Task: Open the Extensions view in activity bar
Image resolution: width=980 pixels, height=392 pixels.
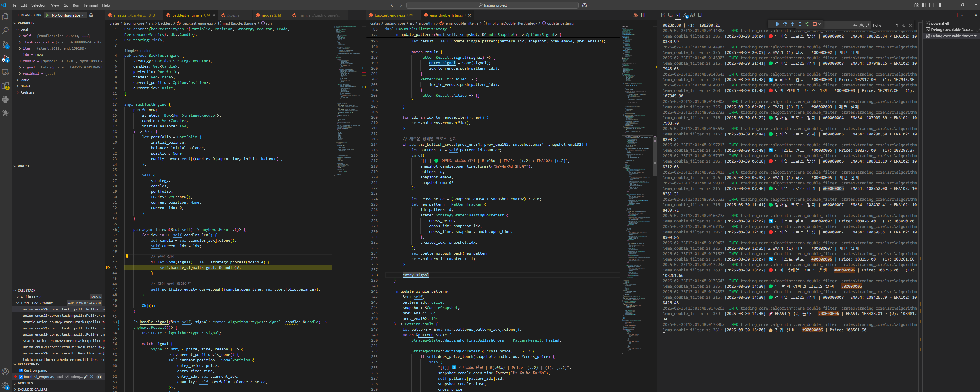Action: 5,86
